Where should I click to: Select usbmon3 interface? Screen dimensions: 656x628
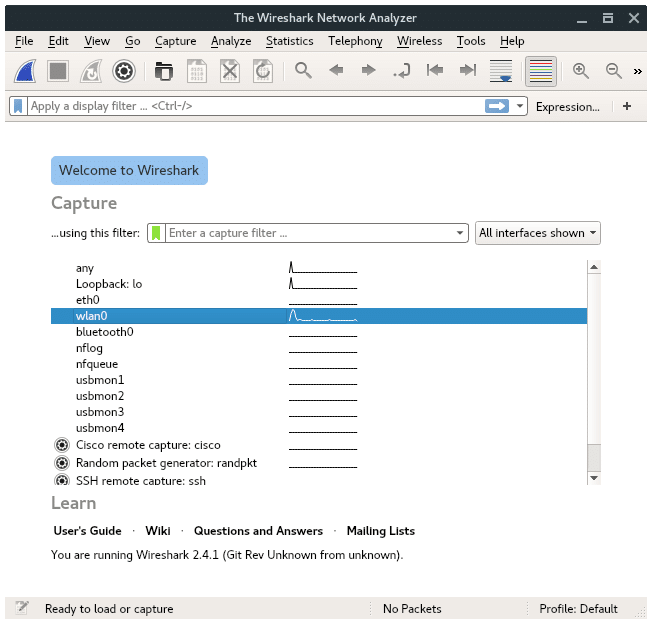tap(319, 412)
